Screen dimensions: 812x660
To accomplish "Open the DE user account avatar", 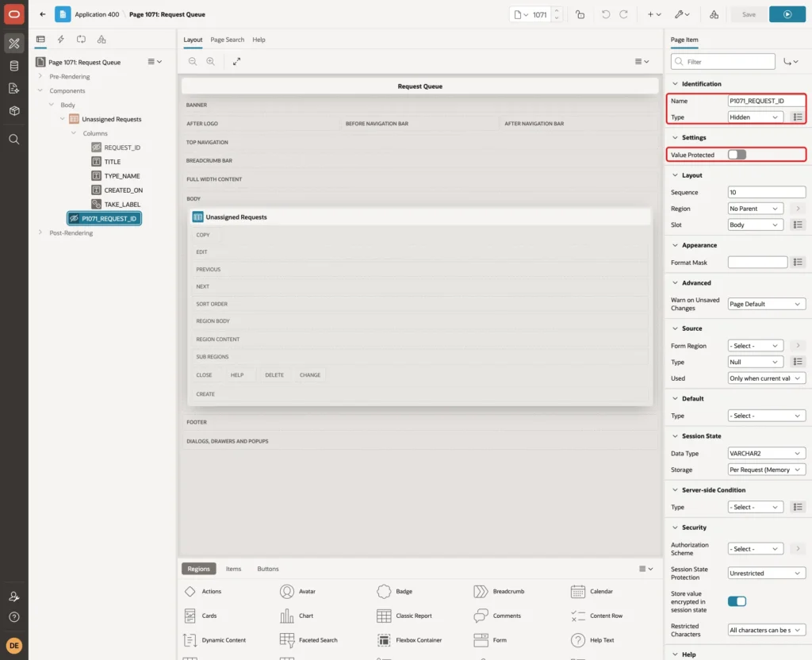I will coord(14,646).
